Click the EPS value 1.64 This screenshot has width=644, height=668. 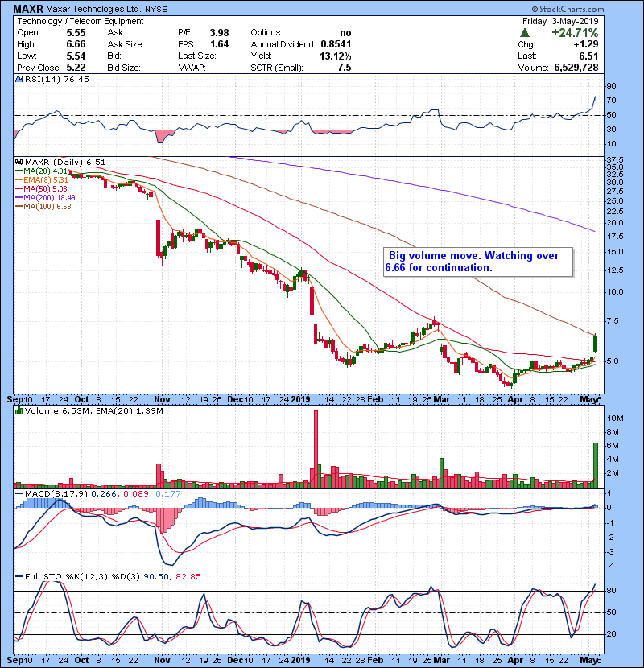pos(219,44)
